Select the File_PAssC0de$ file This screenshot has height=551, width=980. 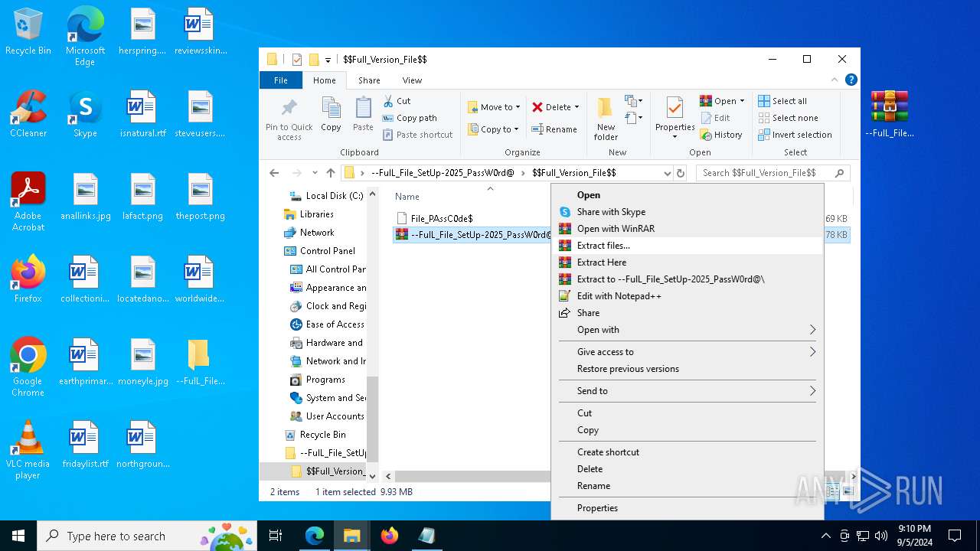(x=435, y=219)
